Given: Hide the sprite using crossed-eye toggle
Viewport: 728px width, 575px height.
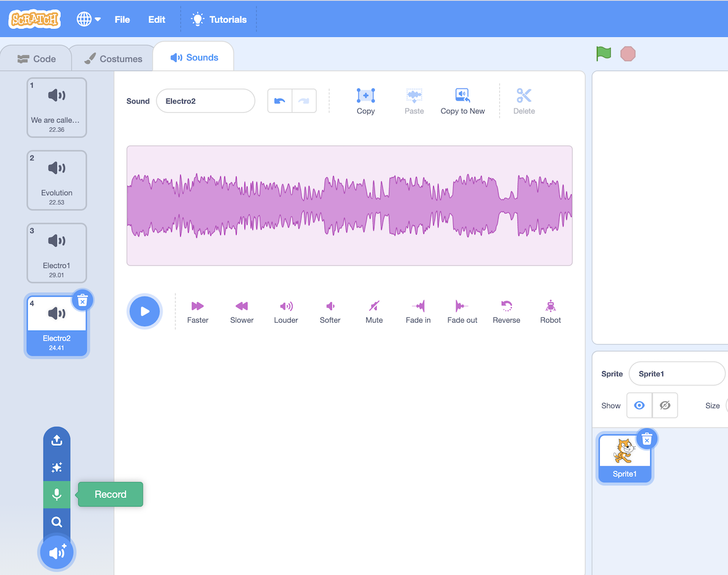Looking at the screenshot, I should [665, 405].
